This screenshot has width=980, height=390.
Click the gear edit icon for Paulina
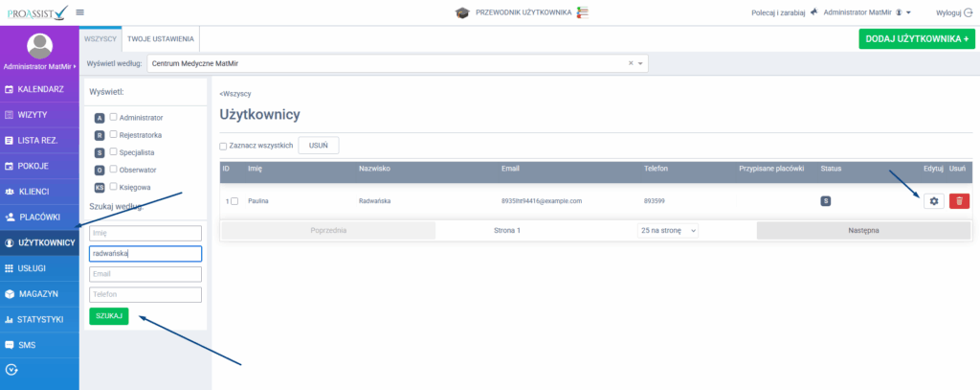[x=932, y=200]
